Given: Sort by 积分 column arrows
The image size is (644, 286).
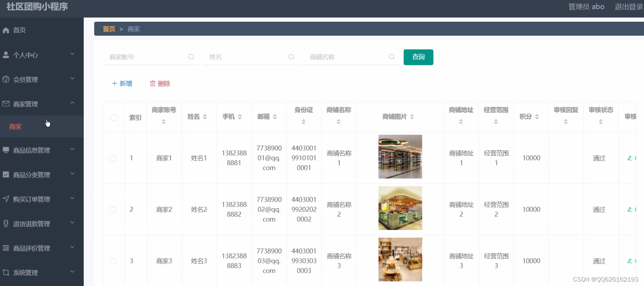Looking at the screenshot, I should click(x=537, y=117).
